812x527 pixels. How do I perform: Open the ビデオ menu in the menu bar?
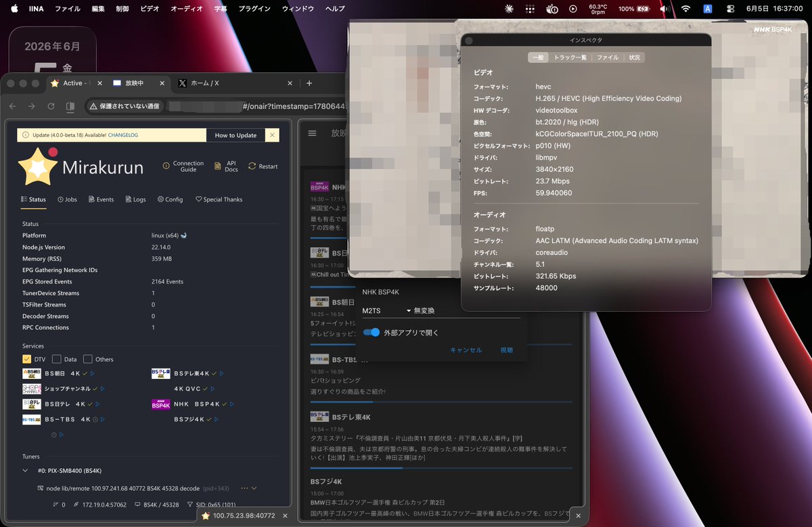coord(150,9)
